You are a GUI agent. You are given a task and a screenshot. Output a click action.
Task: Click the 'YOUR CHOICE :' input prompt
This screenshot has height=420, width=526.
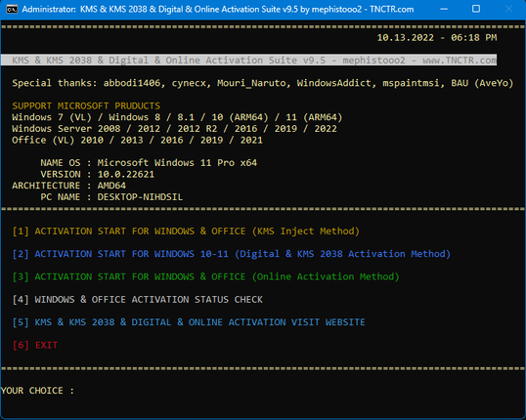pyautogui.click(x=37, y=391)
